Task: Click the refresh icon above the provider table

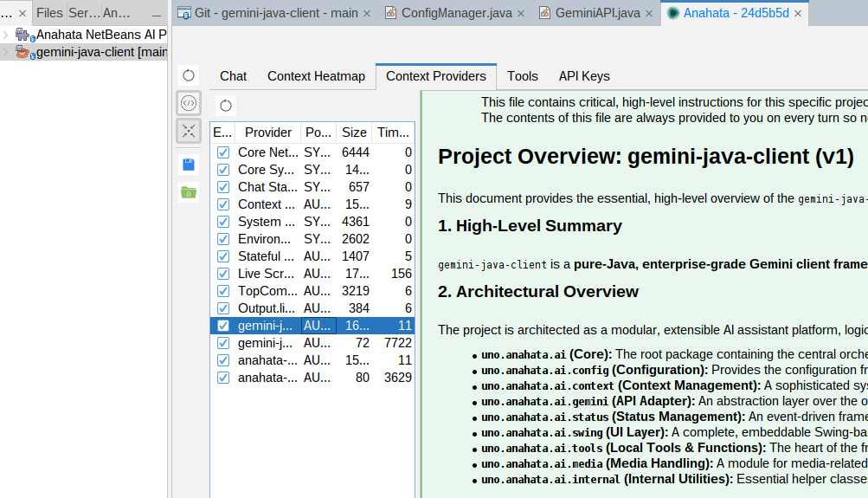Action: tap(226, 106)
